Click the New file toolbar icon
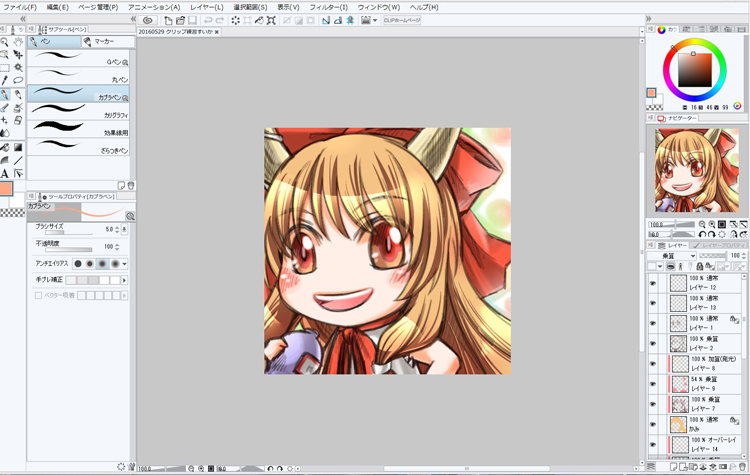The image size is (750, 475). [x=168, y=20]
